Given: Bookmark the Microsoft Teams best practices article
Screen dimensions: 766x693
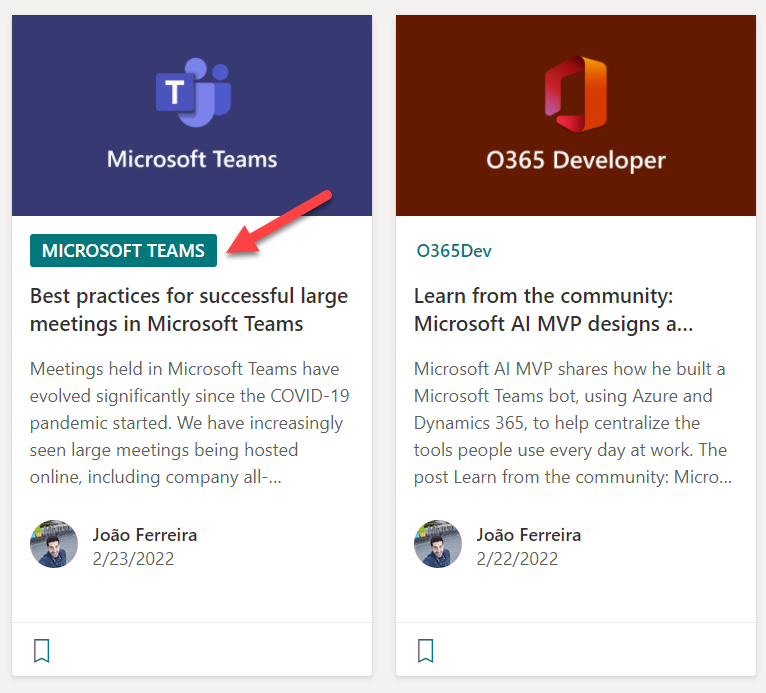Looking at the screenshot, I should (x=41, y=651).
